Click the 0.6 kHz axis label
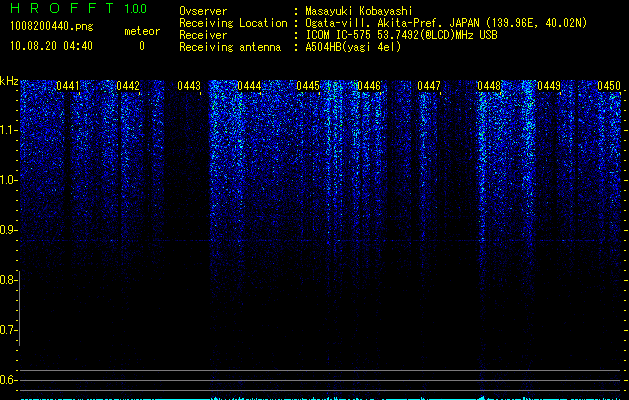This screenshot has width=629, height=400. pos(8,380)
